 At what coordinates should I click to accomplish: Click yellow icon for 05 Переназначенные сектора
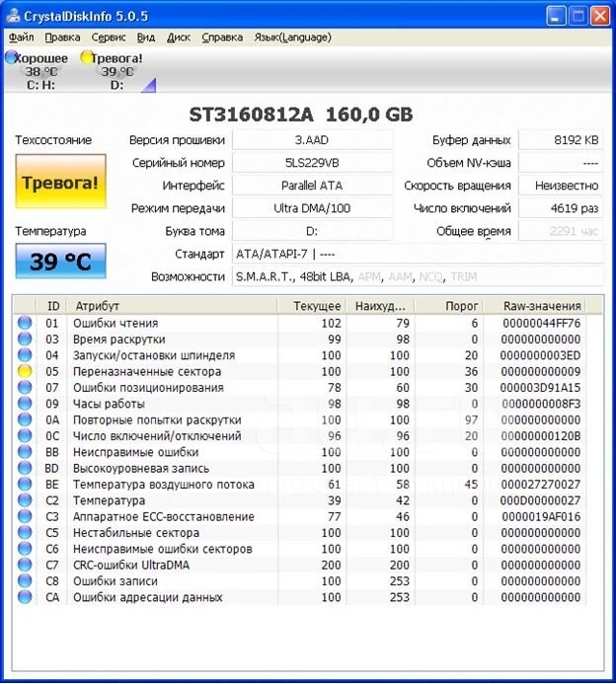[25, 371]
